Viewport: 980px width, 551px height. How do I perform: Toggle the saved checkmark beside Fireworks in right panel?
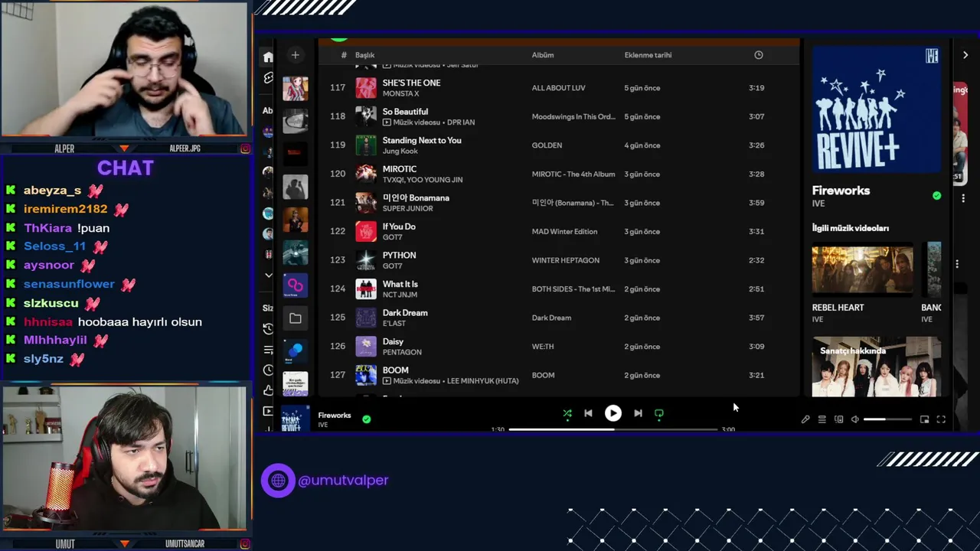(x=936, y=196)
